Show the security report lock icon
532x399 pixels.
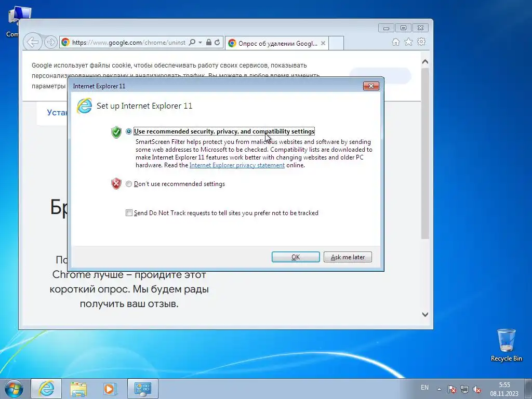(209, 42)
